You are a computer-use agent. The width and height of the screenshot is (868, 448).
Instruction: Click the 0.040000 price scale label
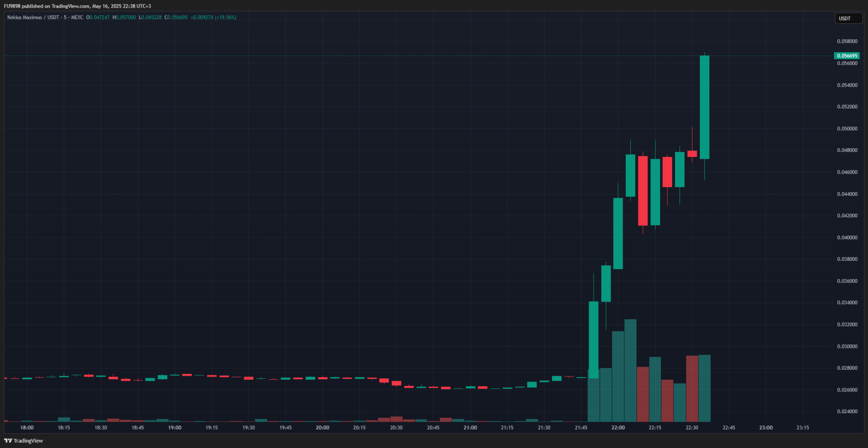(x=847, y=238)
